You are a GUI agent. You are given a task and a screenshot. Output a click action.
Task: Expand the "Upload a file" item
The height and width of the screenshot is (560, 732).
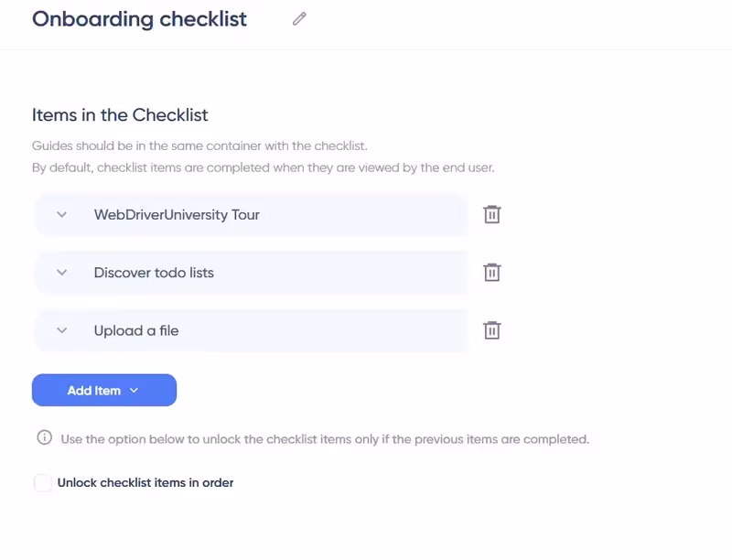point(61,330)
